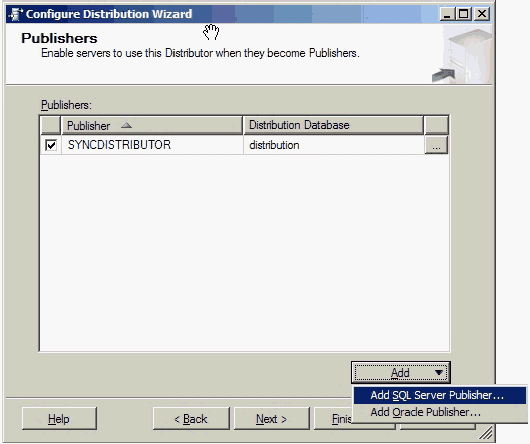Click the partially hidden Finish button

(334, 419)
